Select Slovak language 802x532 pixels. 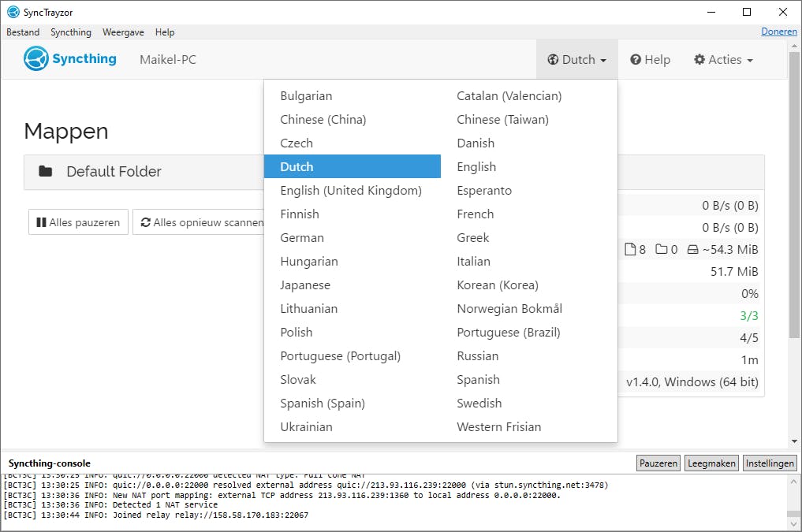tap(353, 379)
